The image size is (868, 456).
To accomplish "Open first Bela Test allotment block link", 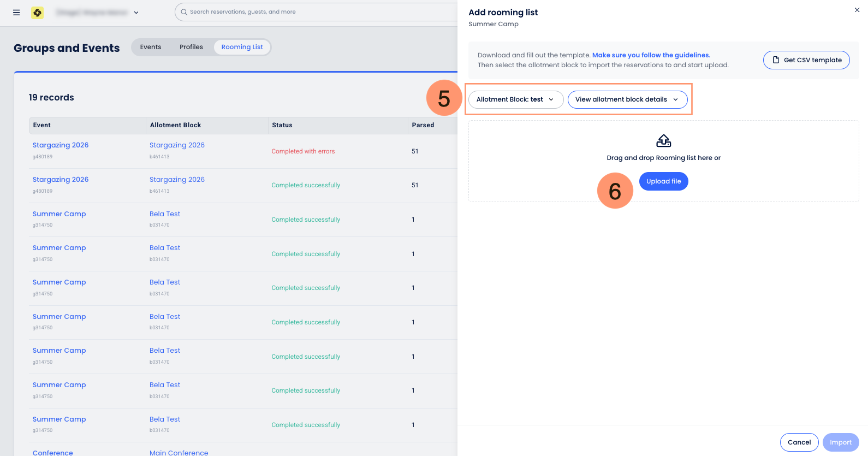I will pyautogui.click(x=165, y=214).
